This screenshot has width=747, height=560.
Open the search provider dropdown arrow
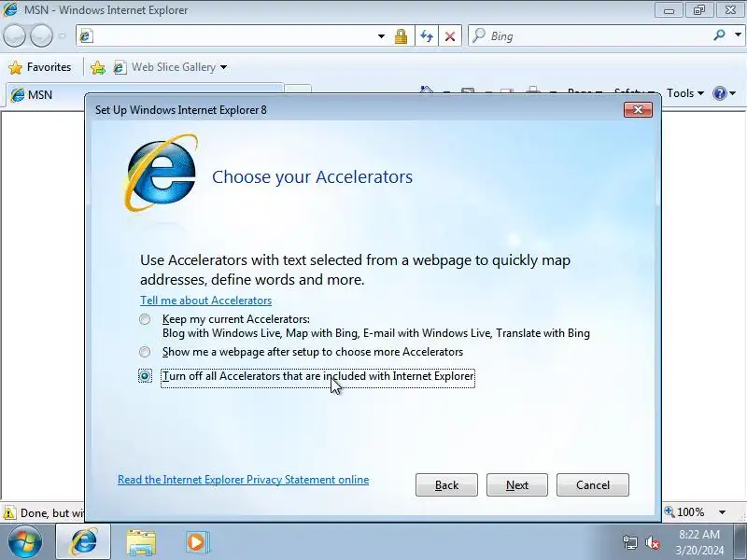pos(738,35)
